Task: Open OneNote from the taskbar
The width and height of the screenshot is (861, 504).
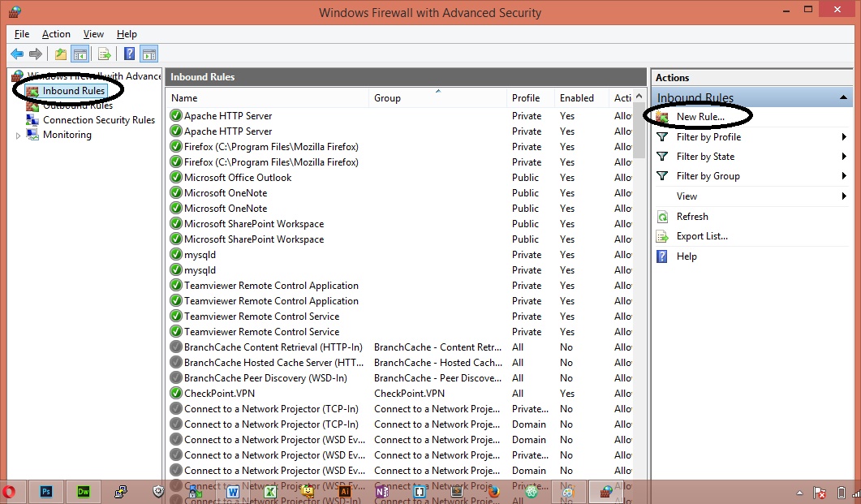Action: click(382, 492)
